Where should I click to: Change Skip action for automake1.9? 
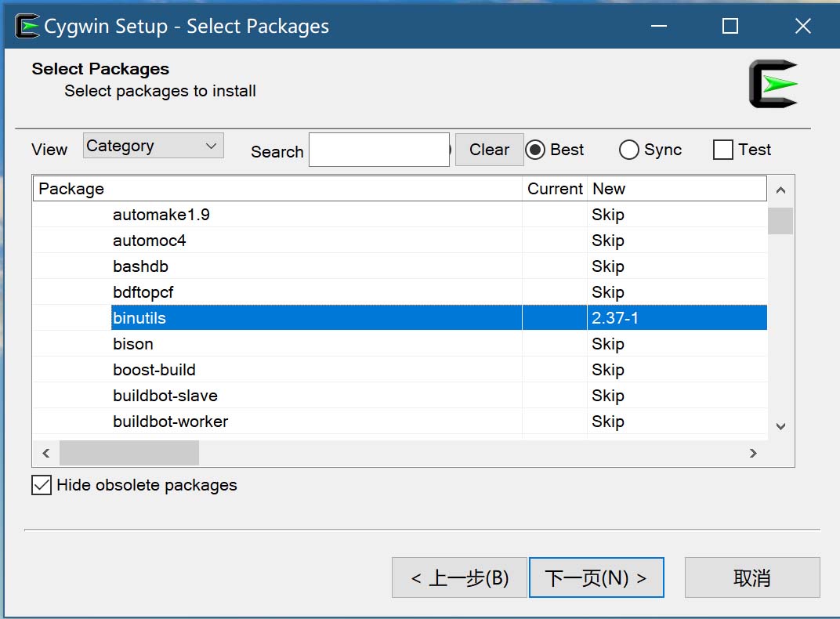point(608,215)
